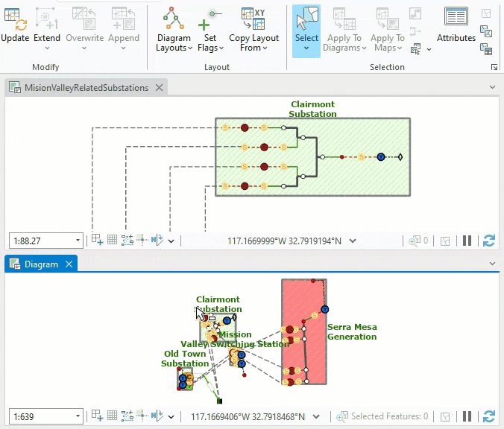Screen dimensions: 504x429
Task: Close the MisionValleyRelatedSubstations tab
Action: click(159, 88)
